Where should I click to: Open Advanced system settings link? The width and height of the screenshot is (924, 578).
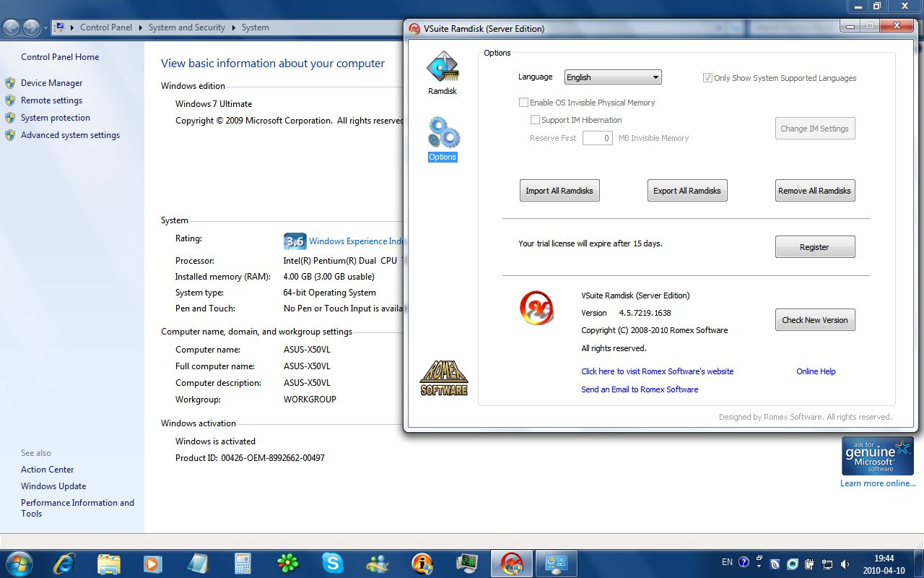click(x=70, y=135)
